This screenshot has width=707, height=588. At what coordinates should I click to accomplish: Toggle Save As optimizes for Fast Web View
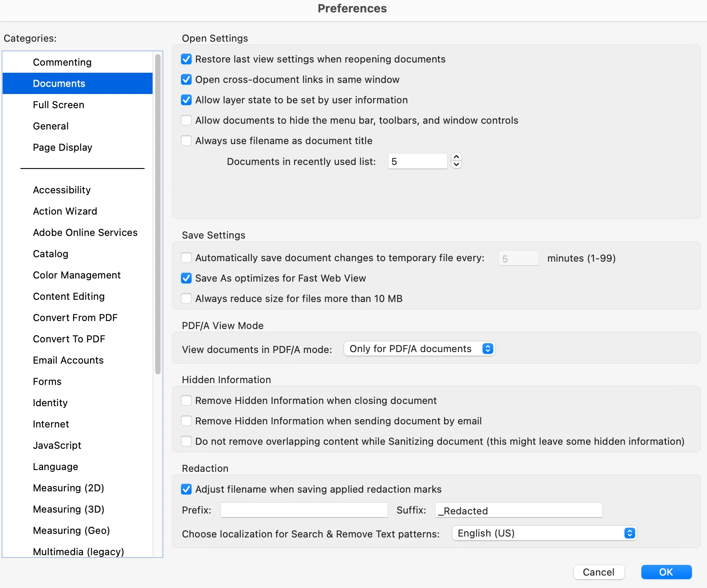pos(186,278)
